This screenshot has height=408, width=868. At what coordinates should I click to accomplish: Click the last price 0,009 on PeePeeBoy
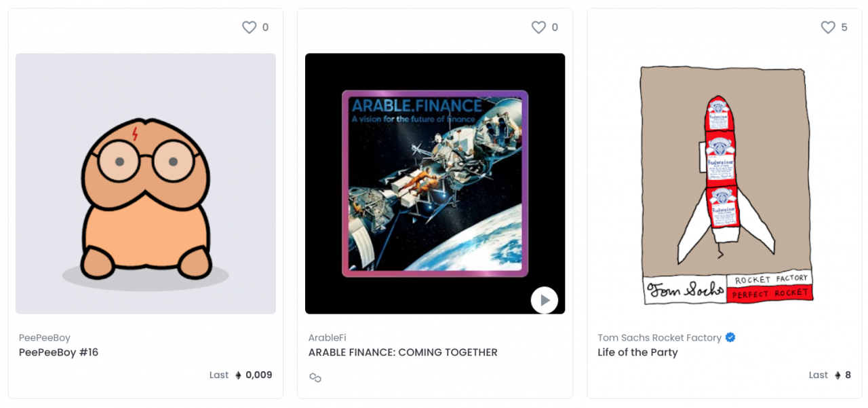(259, 375)
